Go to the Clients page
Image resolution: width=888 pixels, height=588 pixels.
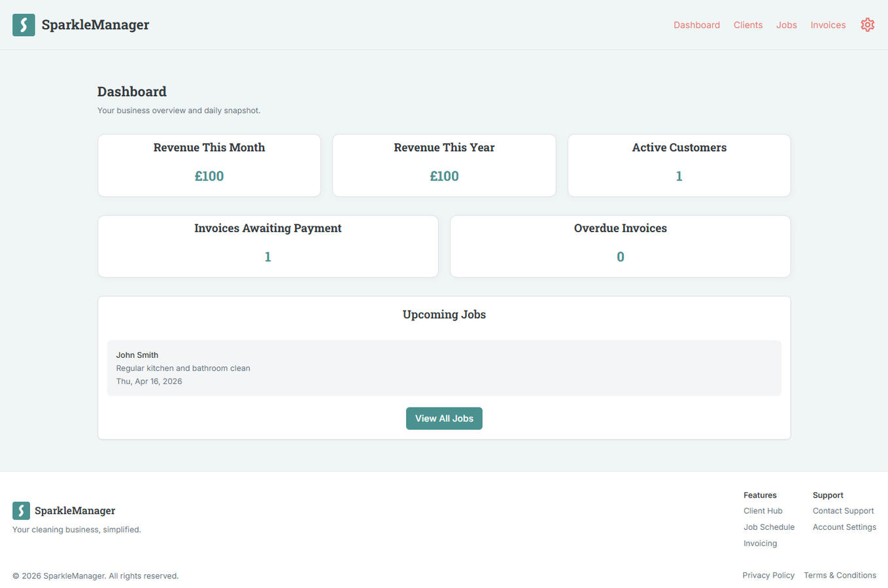747,25
